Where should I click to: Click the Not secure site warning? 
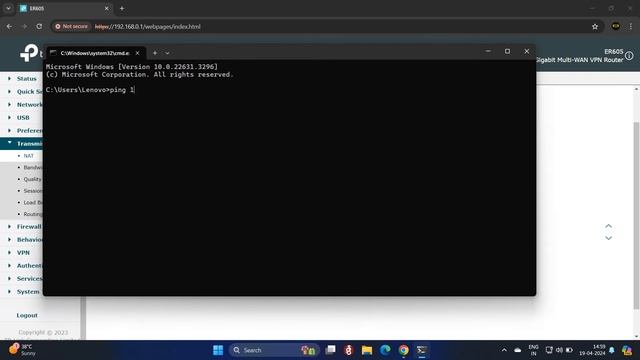click(x=71, y=27)
